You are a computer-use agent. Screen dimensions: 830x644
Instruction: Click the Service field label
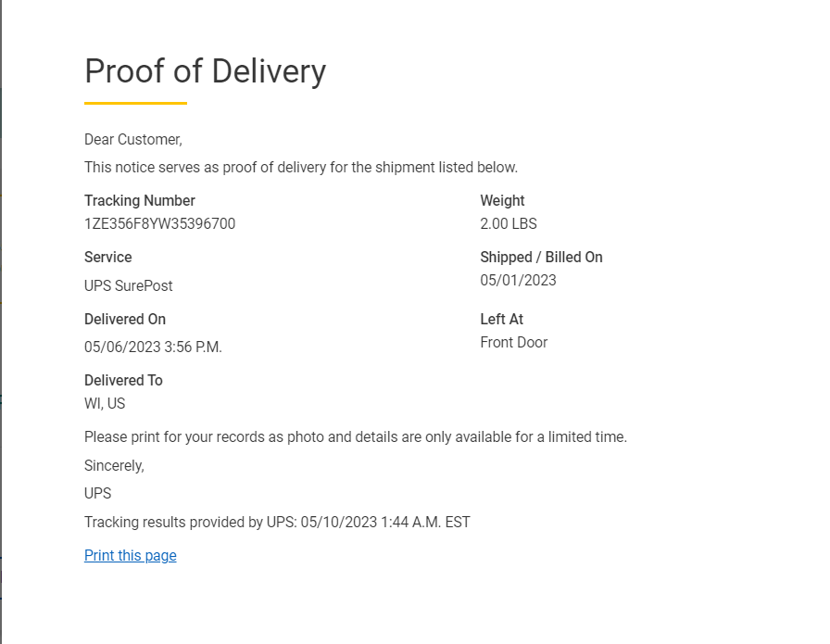pos(107,257)
